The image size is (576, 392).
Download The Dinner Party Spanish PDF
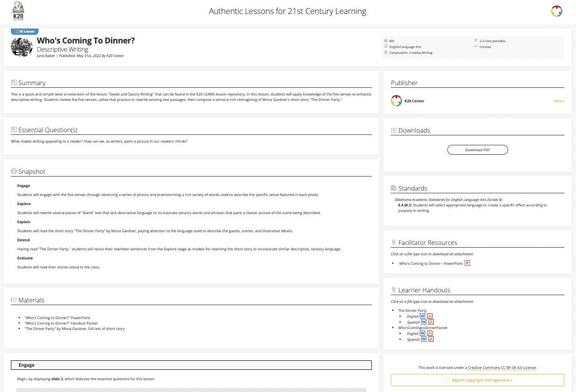coord(431,322)
